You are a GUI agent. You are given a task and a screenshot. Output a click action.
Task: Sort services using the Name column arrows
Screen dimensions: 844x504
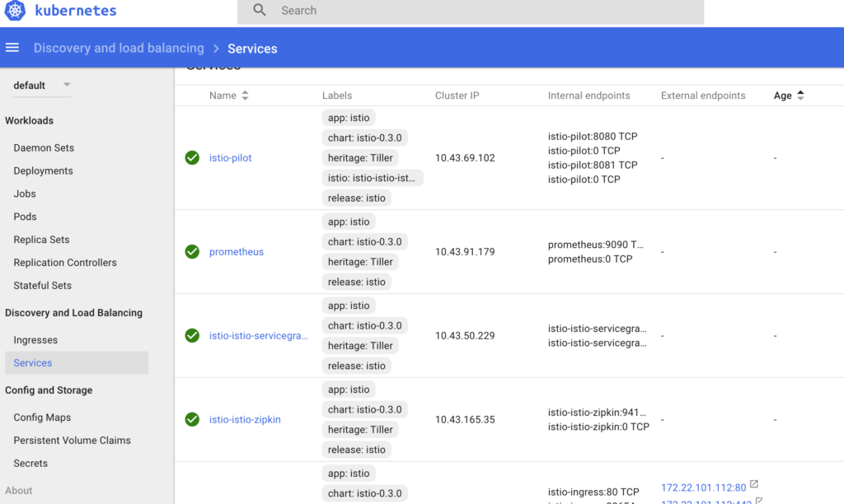pos(245,96)
